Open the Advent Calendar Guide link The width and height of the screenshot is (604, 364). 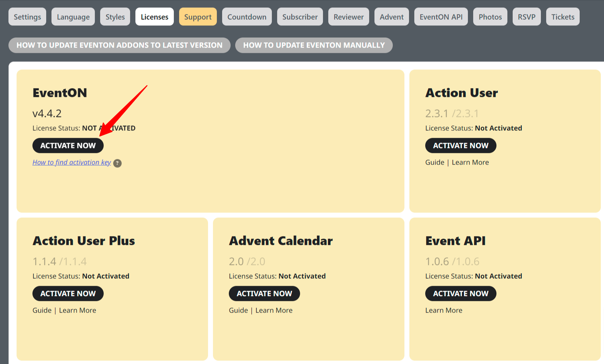tap(238, 310)
